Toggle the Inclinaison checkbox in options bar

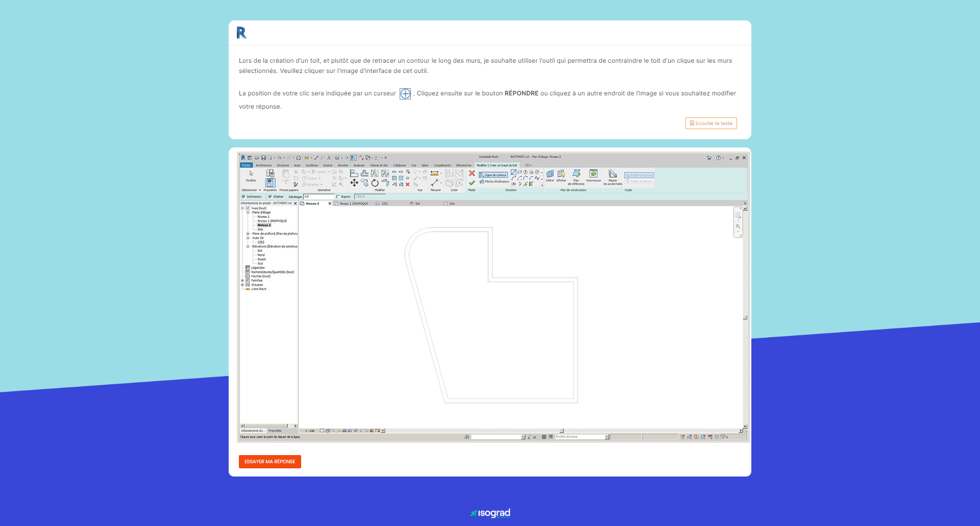click(243, 196)
